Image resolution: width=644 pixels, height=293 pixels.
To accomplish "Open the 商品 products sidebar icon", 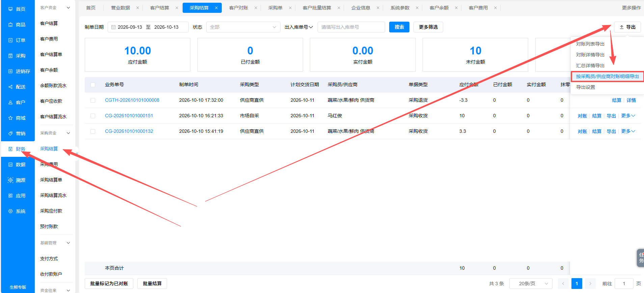I will tap(10, 25).
